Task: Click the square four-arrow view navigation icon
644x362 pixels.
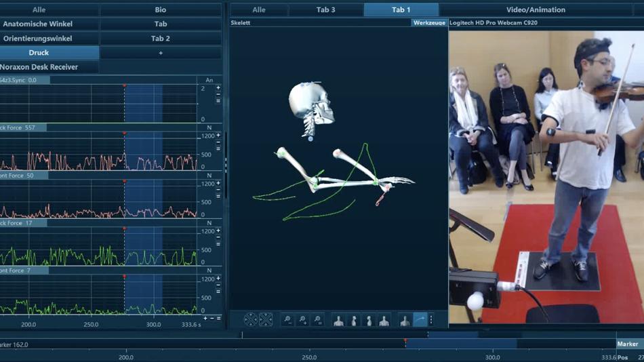Action: click(266, 319)
